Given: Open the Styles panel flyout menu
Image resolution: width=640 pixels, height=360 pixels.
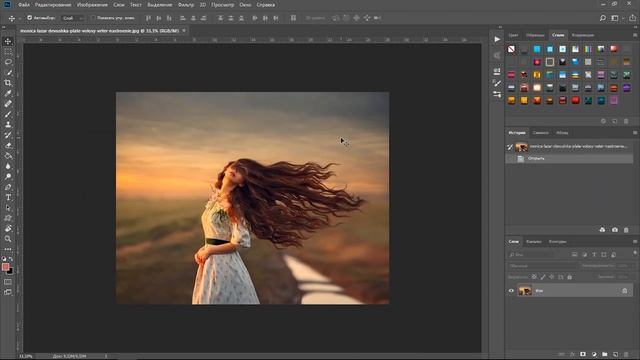Looking at the screenshot, I should pyautogui.click(x=635, y=35).
